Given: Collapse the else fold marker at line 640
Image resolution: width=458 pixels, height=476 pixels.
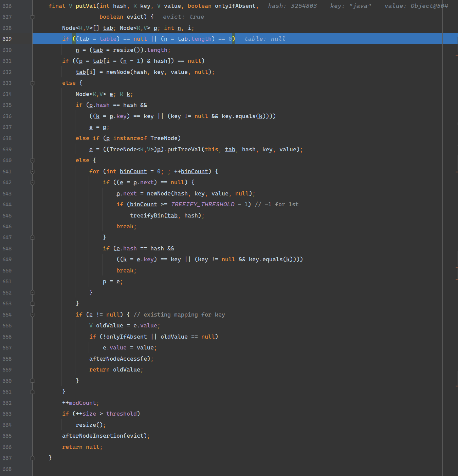Looking at the screenshot, I should click(x=32, y=160).
